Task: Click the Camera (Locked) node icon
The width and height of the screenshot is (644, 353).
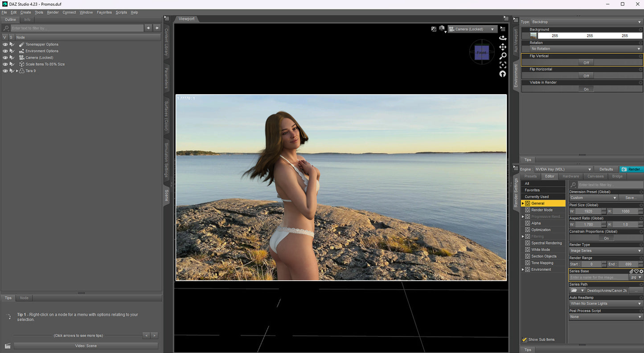Action: pos(21,58)
